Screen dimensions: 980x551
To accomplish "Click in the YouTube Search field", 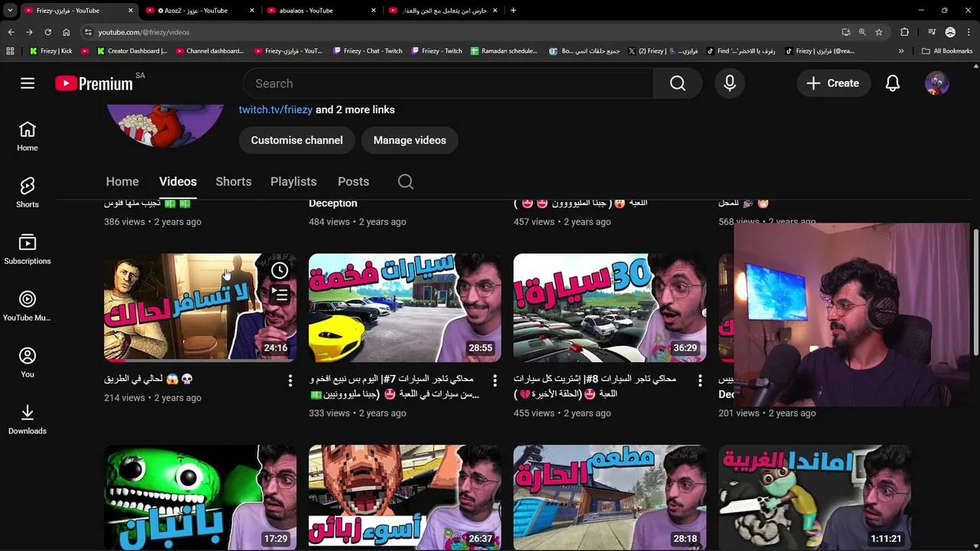I will coord(448,83).
